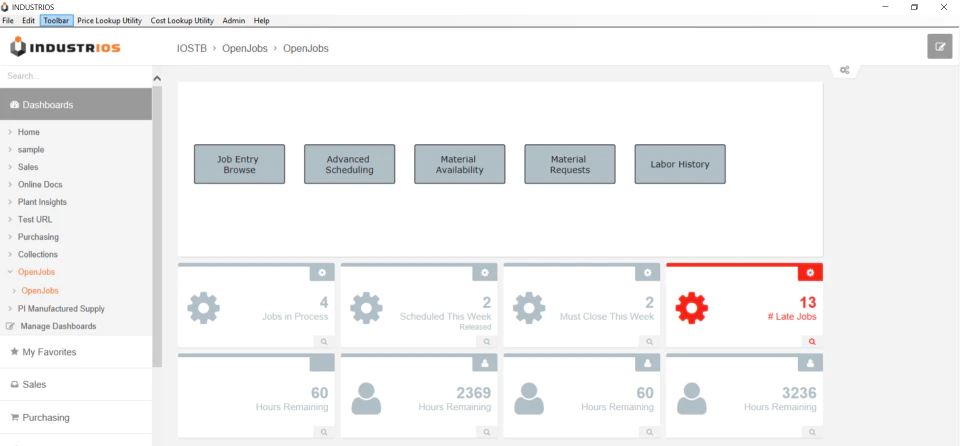Image resolution: width=960 pixels, height=446 pixels.
Task: Click large red gear in Late Jobs
Action: 692,308
